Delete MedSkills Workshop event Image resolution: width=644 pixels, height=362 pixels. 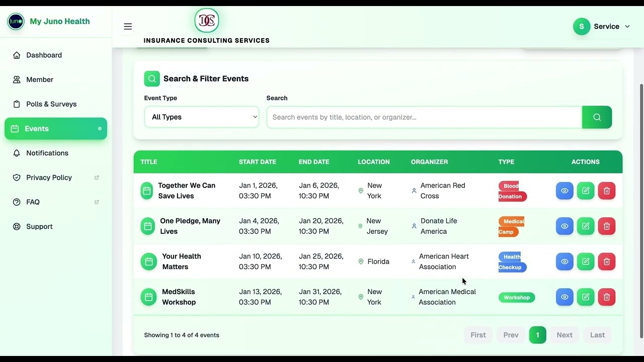coord(607,297)
